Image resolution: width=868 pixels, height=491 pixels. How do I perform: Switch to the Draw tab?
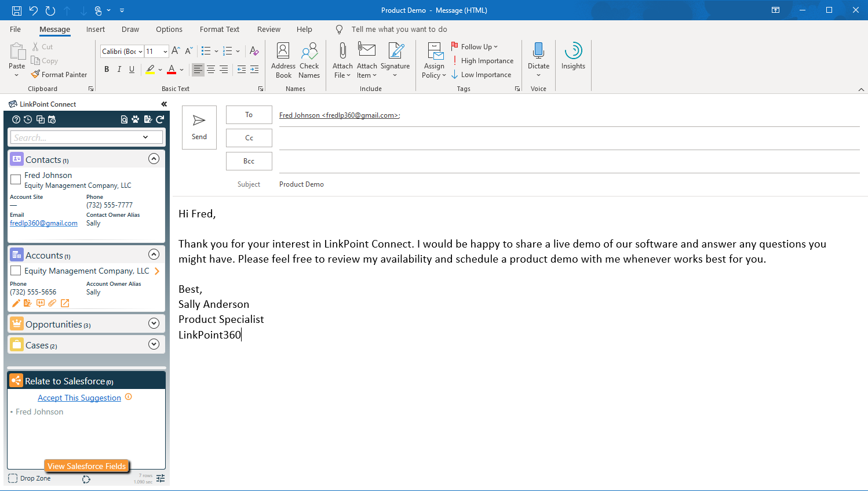130,30
